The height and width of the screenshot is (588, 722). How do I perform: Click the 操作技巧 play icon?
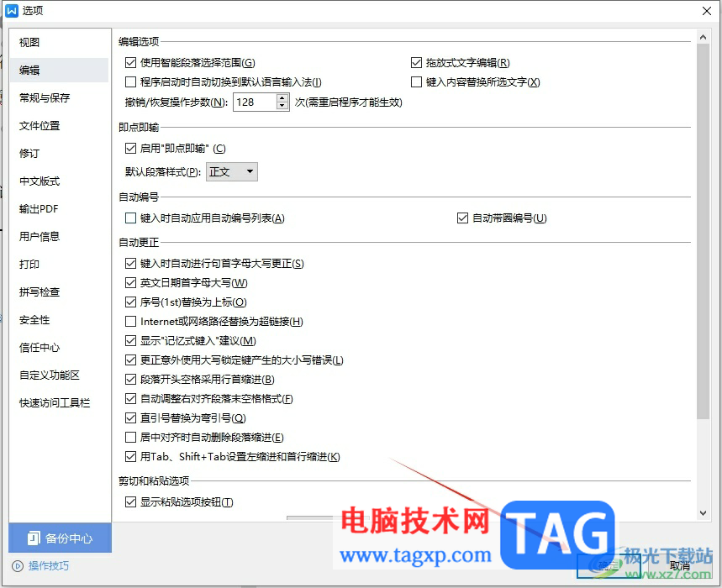(18, 566)
